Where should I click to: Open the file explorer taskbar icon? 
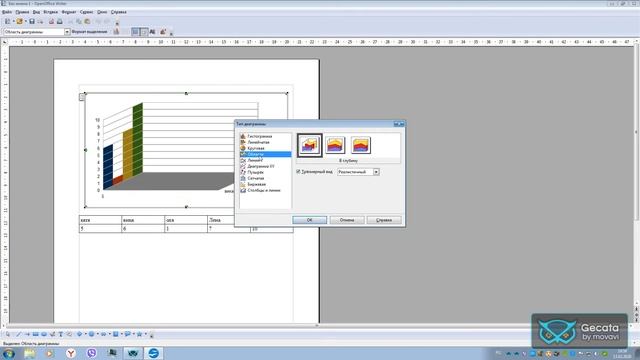[x=29, y=353]
